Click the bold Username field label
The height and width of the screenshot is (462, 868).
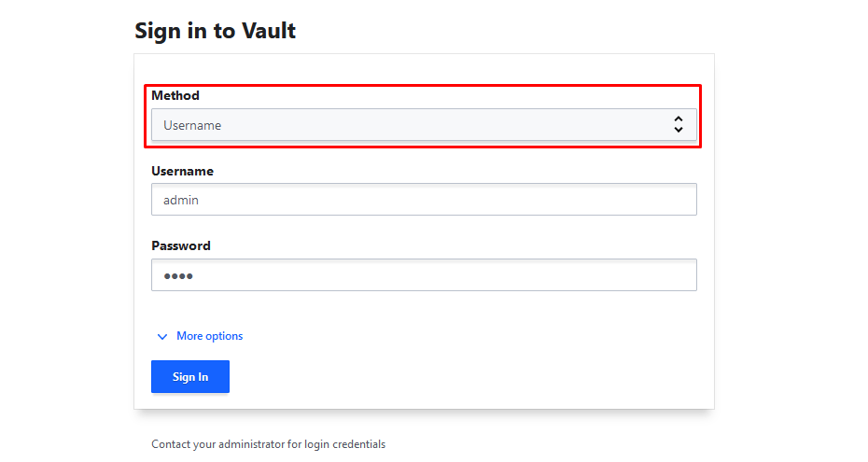[x=182, y=171]
